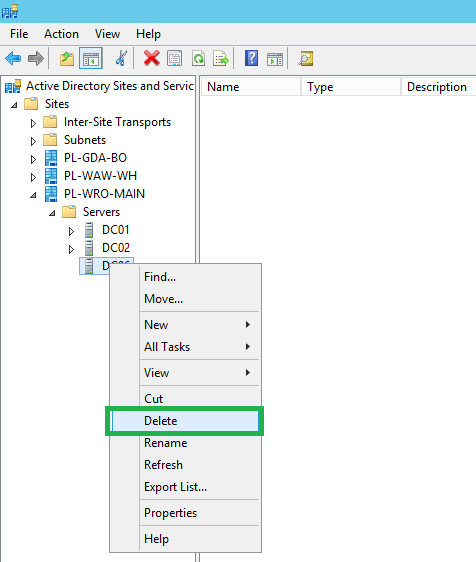The width and height of the screenshot is (476, 562).
Task: Collapse the Servers folder
Action: pos(52,213)
